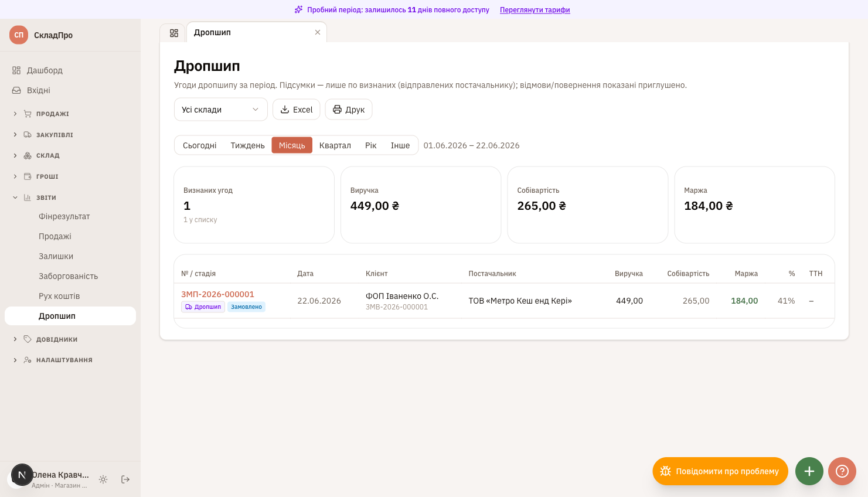Click the ТОВ «Метро Кеш енд Кері» supplier cell
Viewport: 868px width, 497px height.
pos(520,301)
